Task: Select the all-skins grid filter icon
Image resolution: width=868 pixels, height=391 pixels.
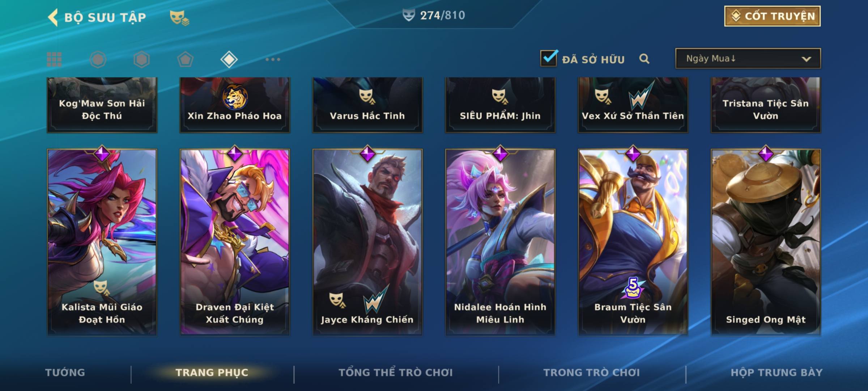Action: [54, 59]
